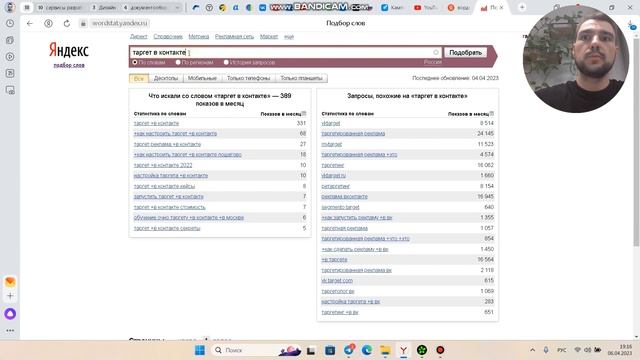640x360 pixels.
Task: Click the language indicator 'РУС' in tray
Action: [562, 350]
